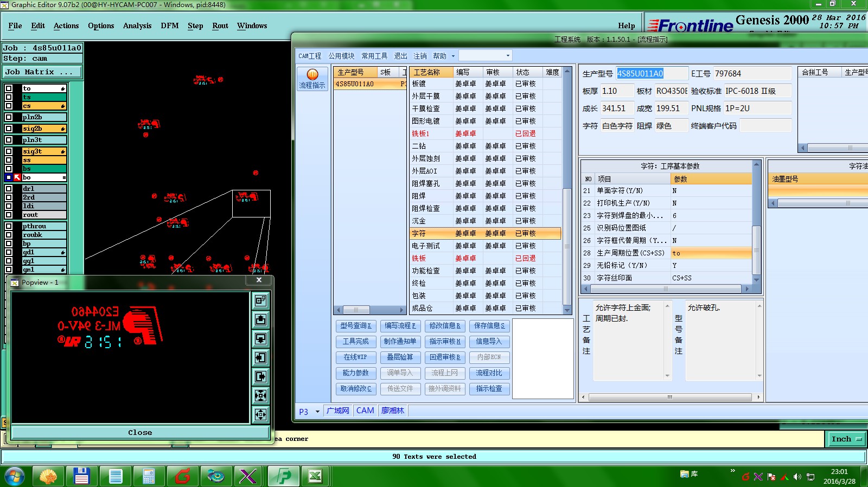The height and width of the screenshot is (487, 868).
Task: Toggle the display checkbox for layer pthrou
Action: point(9,226)
